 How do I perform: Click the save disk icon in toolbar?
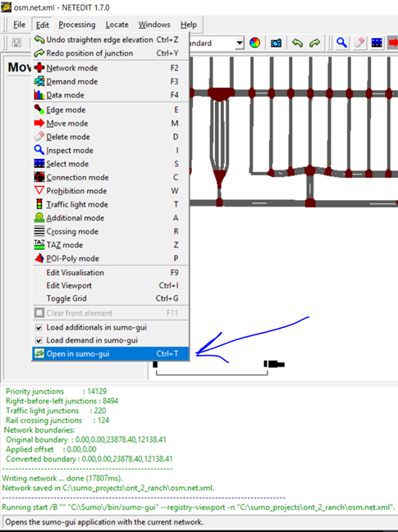[x=16, y=43]
